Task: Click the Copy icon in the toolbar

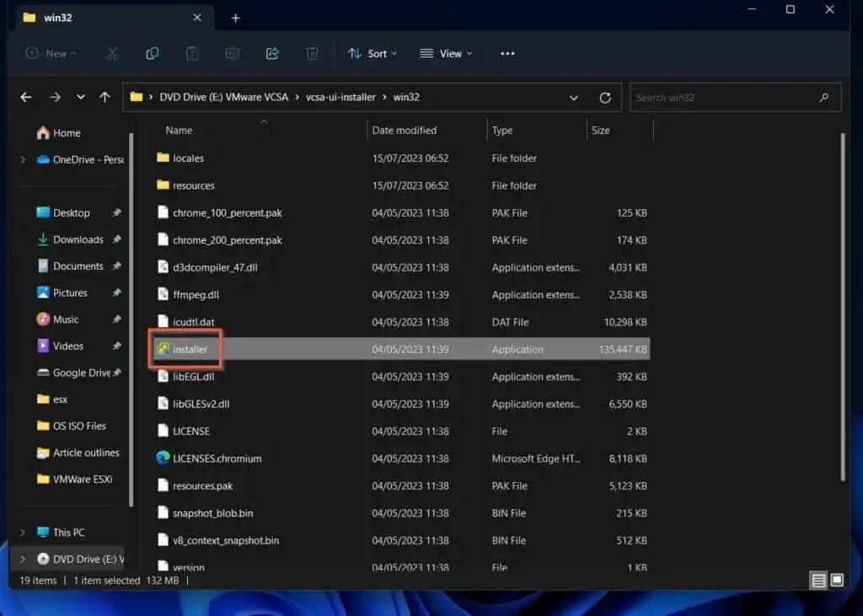Action: click(153, 53)
